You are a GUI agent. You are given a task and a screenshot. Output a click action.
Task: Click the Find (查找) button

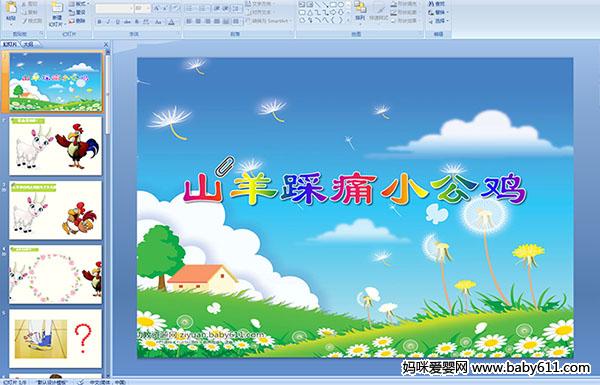437,4
